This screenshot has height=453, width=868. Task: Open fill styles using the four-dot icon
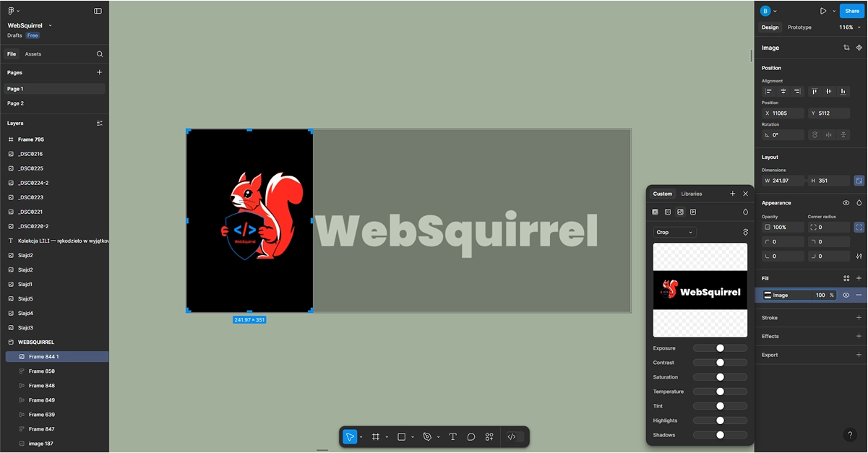(x=846, y=278)
